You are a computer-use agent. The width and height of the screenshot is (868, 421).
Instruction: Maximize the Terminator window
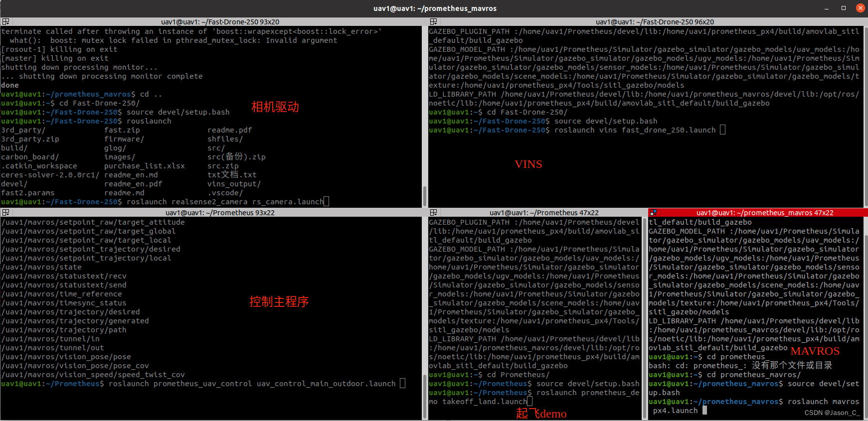(844, 8)
